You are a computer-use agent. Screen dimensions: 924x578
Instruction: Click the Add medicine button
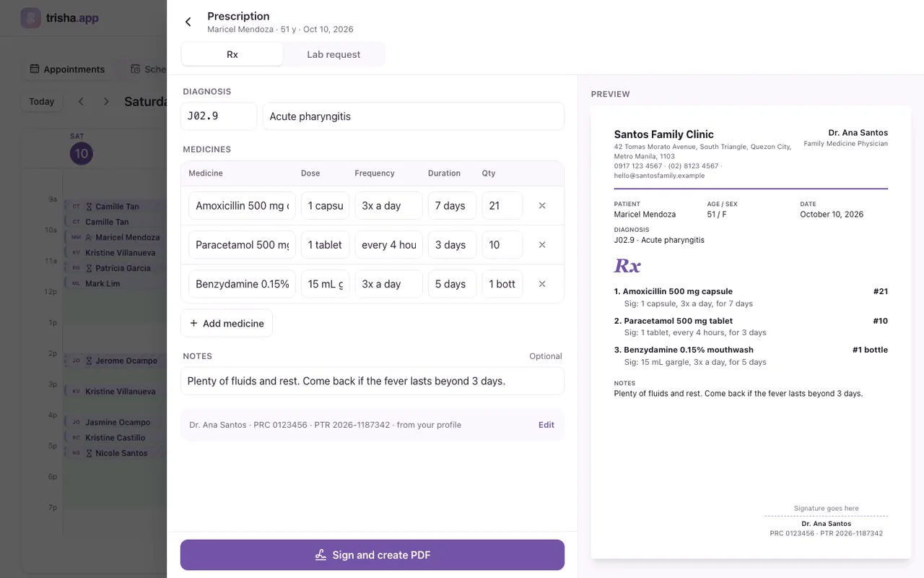click(x=227, y=323)
